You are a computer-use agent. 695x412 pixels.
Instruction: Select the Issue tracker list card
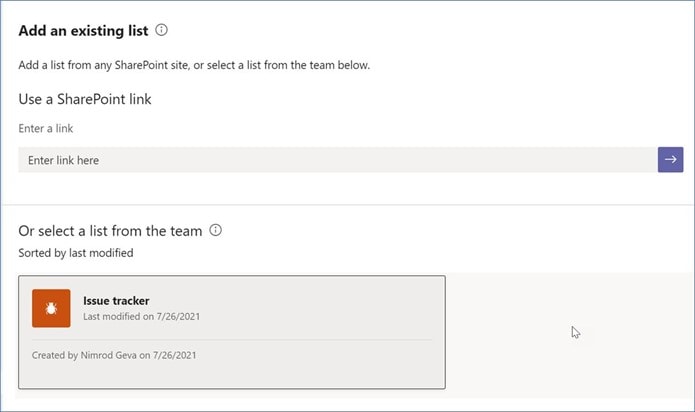tap(232, 332)
